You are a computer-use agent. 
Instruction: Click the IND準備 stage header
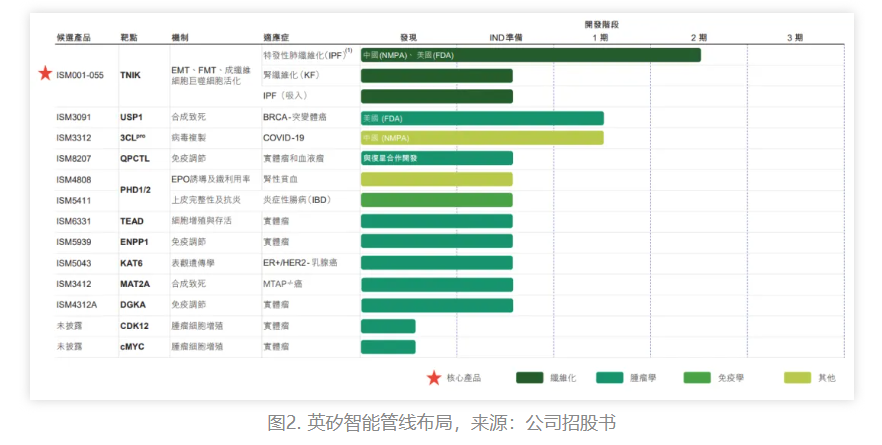click(x=505, y=37)
